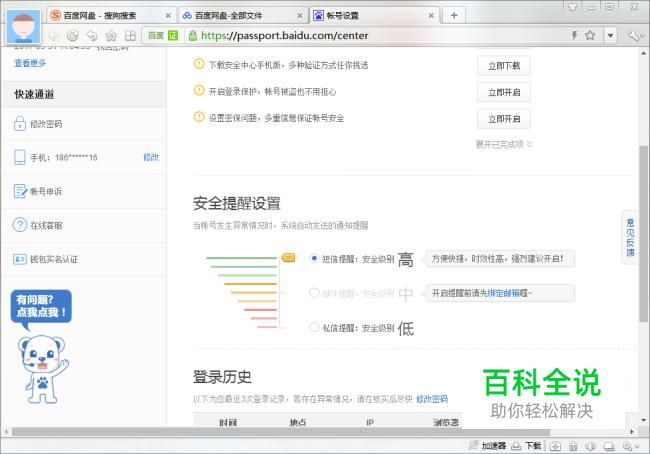
Task: Click the horizontal scrollbar thumb
Action: click(281, 432)
